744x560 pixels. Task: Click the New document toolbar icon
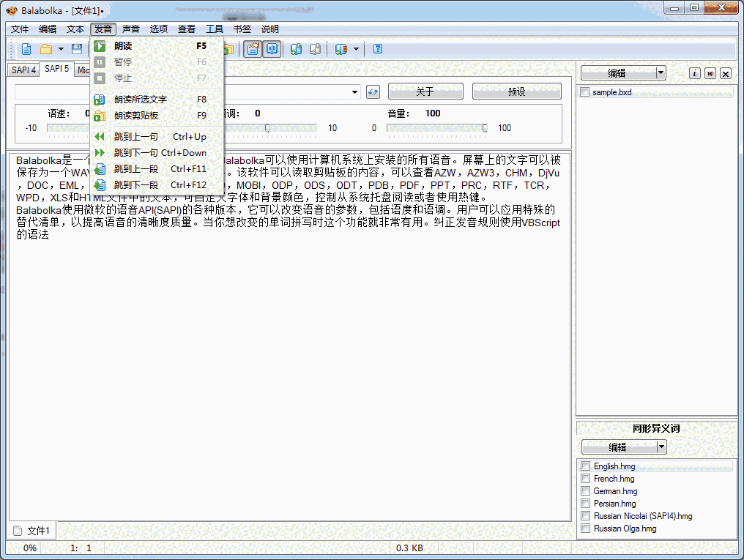26,49
